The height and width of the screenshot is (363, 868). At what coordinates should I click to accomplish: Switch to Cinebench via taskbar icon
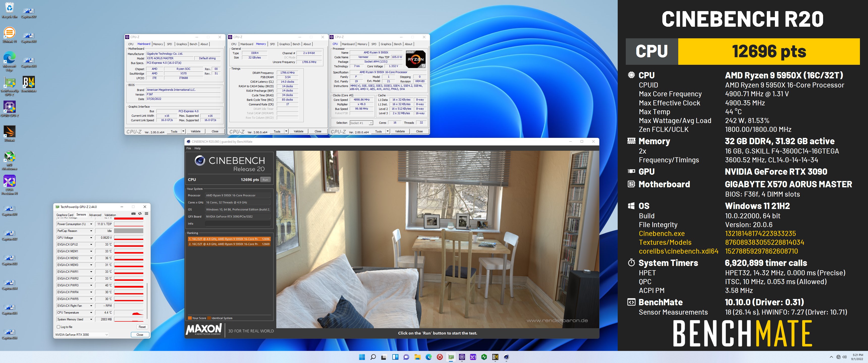[x=506, y=357]
